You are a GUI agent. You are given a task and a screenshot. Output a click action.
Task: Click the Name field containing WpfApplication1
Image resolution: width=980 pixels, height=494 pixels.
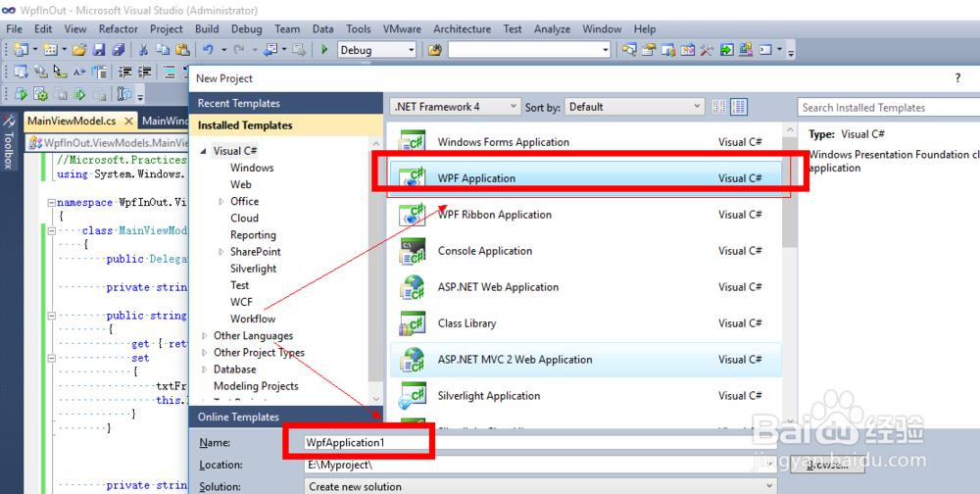[541, 442]
